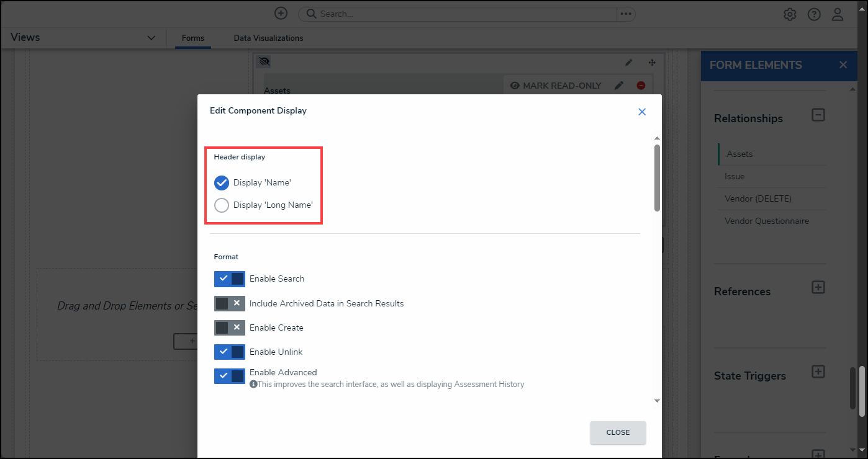Select the Display 'Long Name' radio button
Viewport: 868px width, 459px height.
pyautogui.click(x=222, y=205)
